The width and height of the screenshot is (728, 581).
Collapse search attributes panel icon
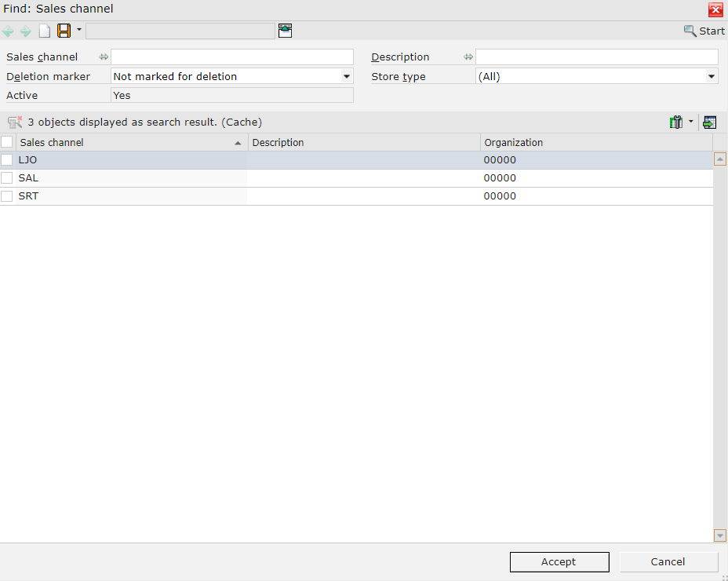[285, 31]
